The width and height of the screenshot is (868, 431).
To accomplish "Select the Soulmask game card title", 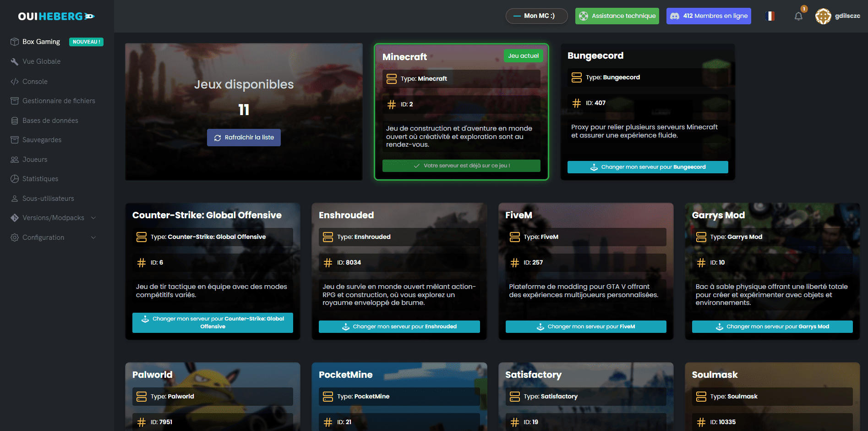I will click(715, 375).
